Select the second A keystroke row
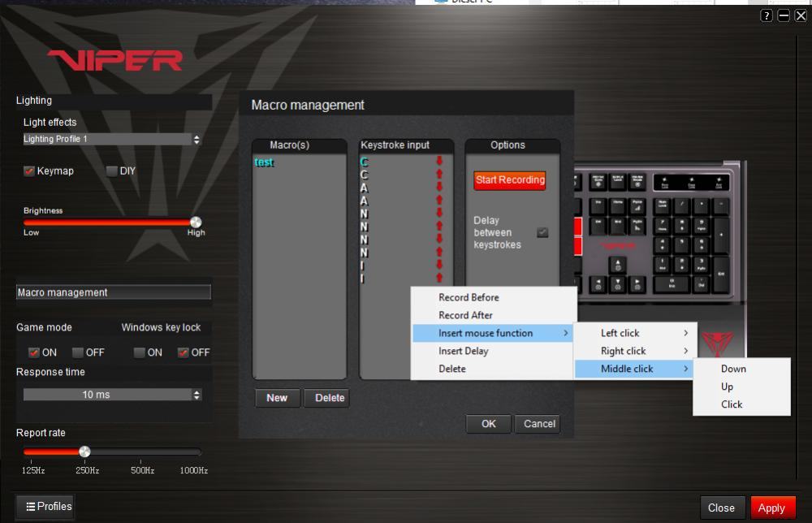This screenshot has height=523, width=812. pos(406,201)
